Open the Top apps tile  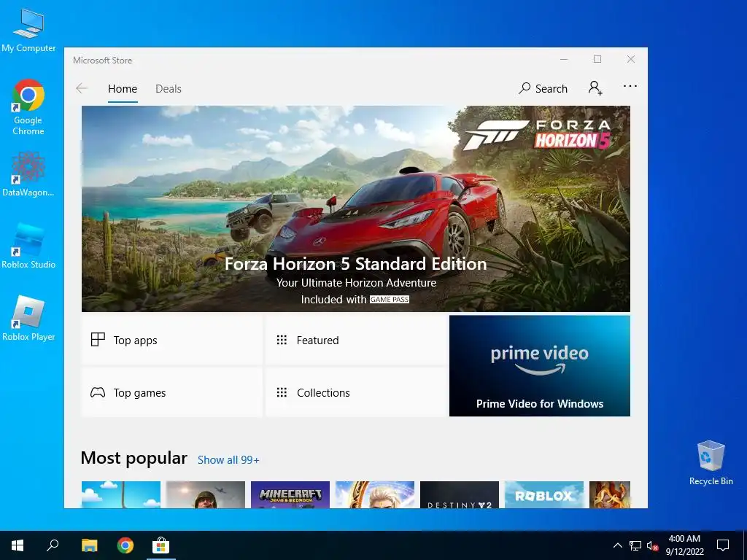point(172,340)
